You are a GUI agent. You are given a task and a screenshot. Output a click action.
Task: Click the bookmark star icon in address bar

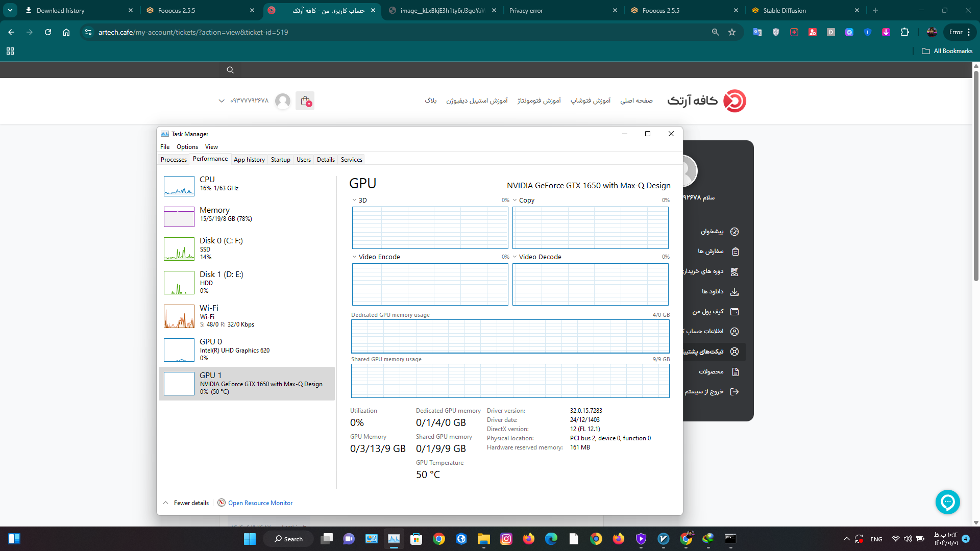[732, 32]
